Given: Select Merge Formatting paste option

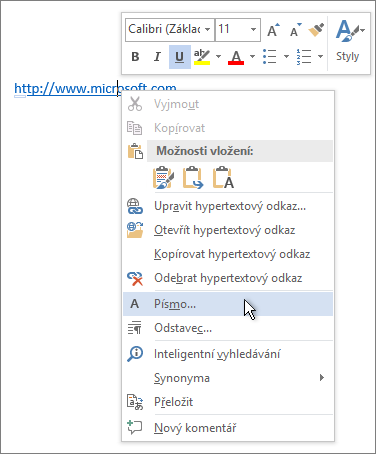Looking at the screenshot, I should (x=193, y=178).
